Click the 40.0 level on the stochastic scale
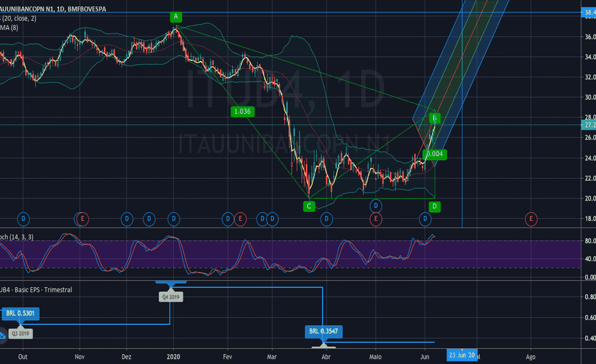Viewport: 596px width, 364px height. click(x=590, y=259)
